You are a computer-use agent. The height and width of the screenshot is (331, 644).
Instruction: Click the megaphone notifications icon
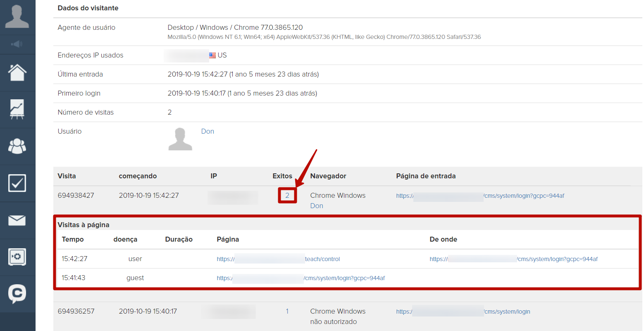pyautogui.click(x=17, y=44)
